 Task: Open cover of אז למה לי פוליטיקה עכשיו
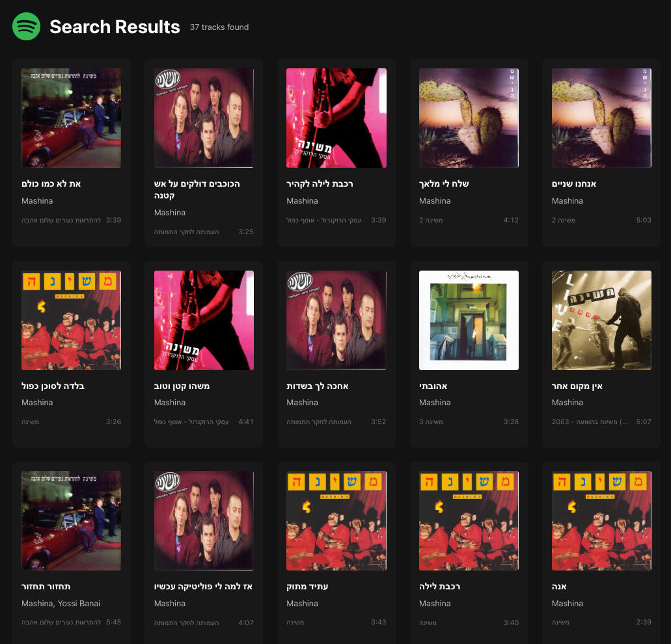[204, 521]
